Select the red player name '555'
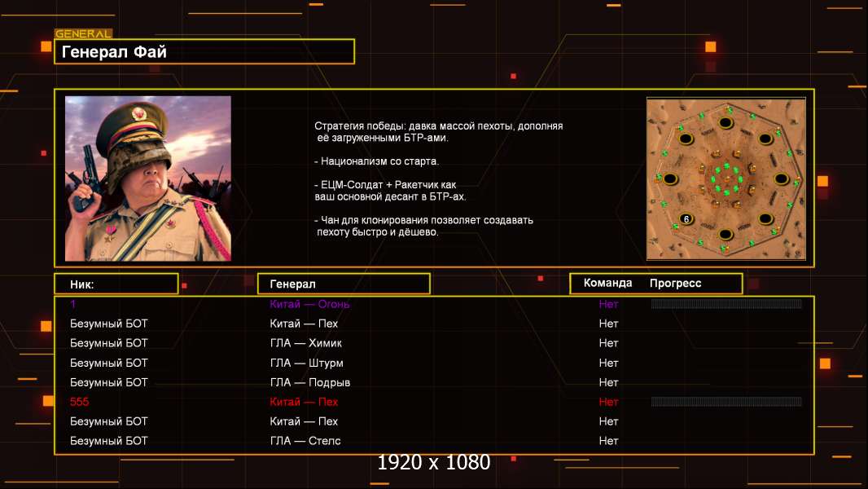This screenshot has width=868, height=489. pos(79,402)
